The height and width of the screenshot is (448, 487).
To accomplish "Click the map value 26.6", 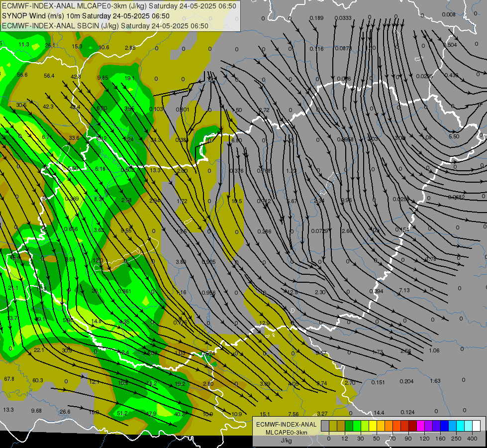I will pyautogui.click(x=65, y=412).
